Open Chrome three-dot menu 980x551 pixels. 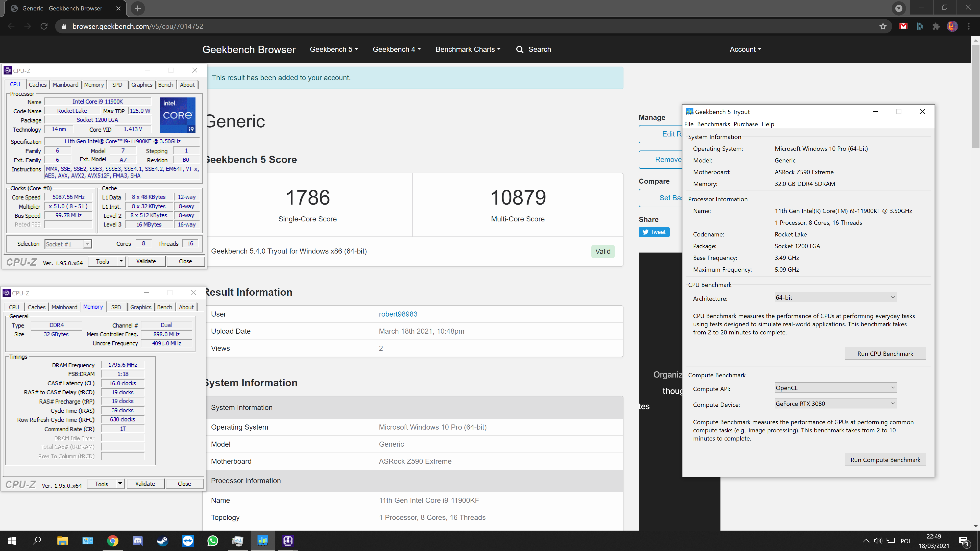pos(969,26)
